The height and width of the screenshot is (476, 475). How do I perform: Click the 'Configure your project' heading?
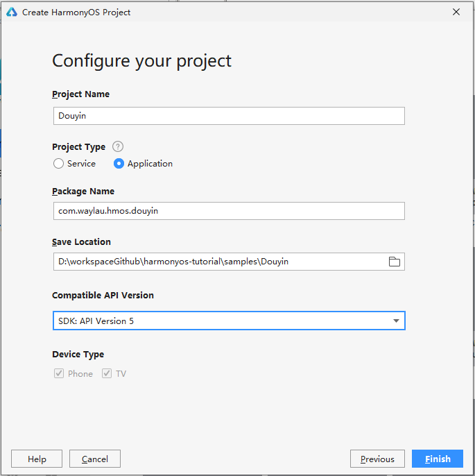click(141, 61)
